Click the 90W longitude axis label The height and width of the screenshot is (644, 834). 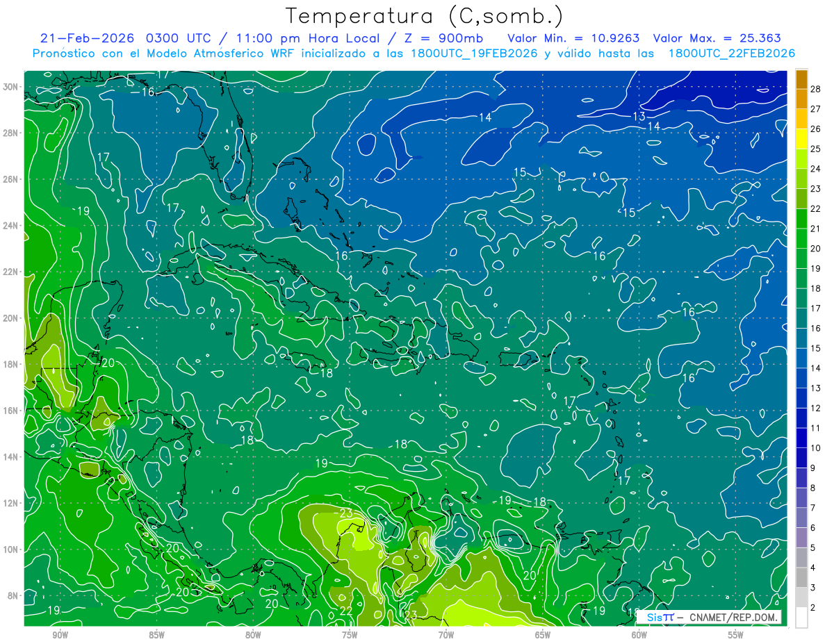[x=60, y=634]
